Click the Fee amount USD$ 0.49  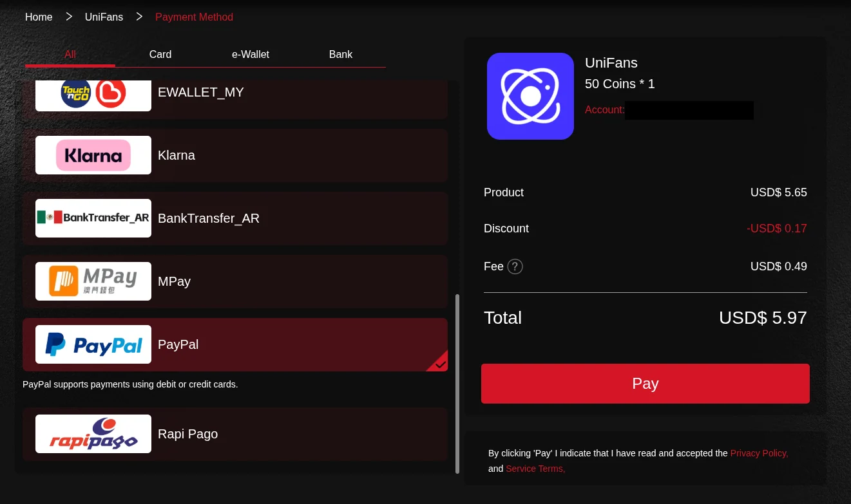[779, 266]
